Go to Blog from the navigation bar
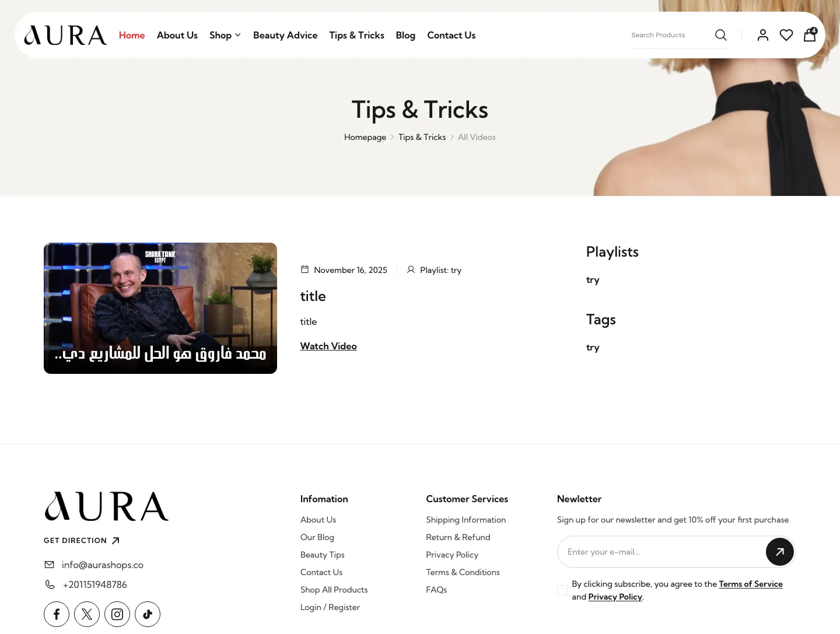The image size is (840, 634). 405,35
